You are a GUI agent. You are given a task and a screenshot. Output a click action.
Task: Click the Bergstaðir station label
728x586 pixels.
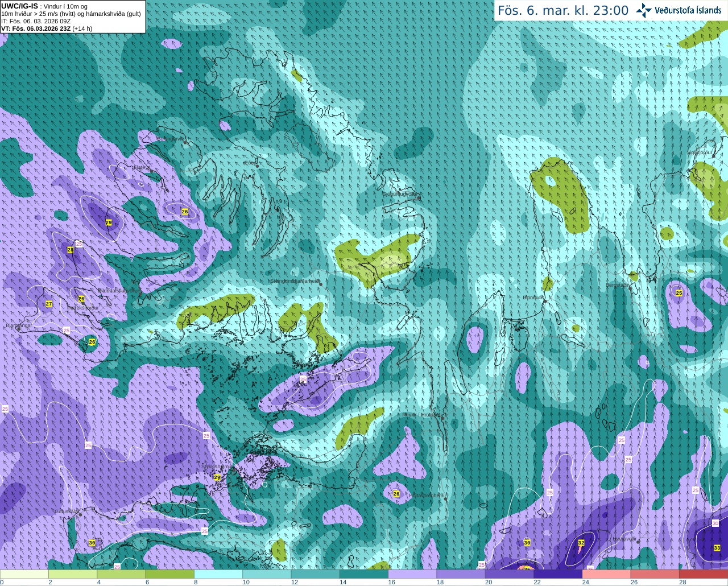[x=617, y=285]
